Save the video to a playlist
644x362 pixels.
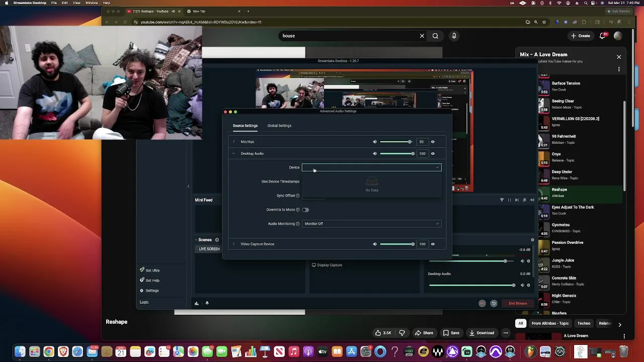point(451,333)
